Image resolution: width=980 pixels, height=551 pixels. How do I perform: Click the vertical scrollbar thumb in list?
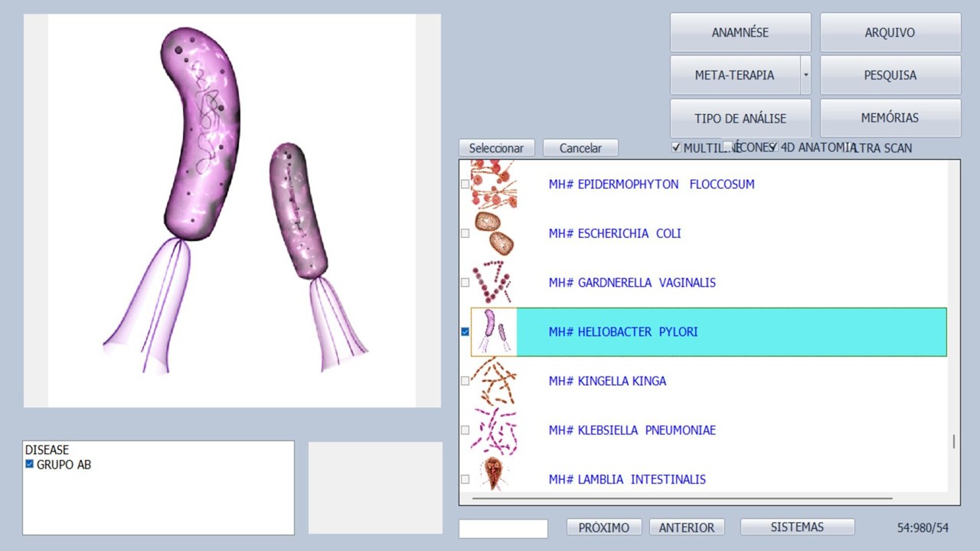click(953, 442)
